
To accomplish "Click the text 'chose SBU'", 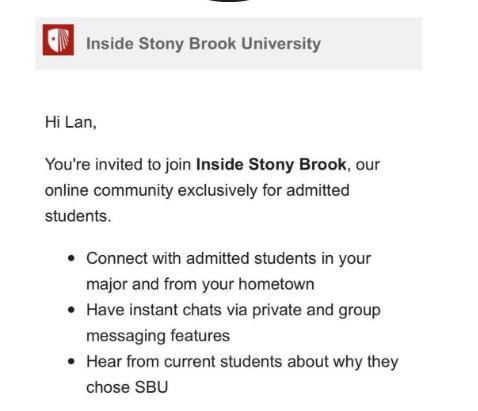I will [127, 387].
